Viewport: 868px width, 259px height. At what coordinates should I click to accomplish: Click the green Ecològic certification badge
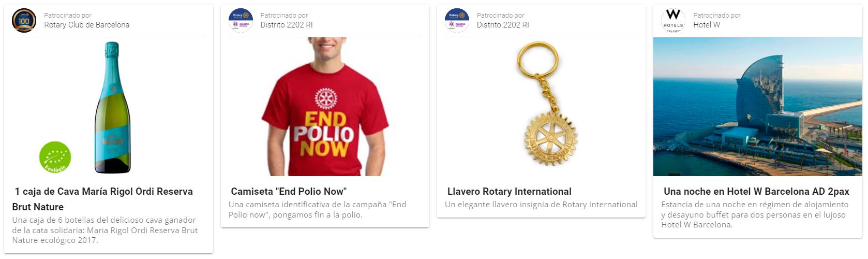[55, 157]
